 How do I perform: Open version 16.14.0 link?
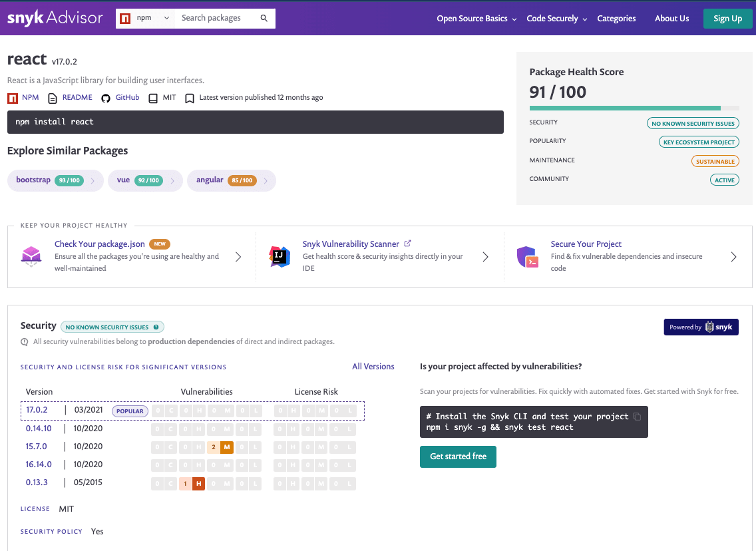[x=39, y=464]
